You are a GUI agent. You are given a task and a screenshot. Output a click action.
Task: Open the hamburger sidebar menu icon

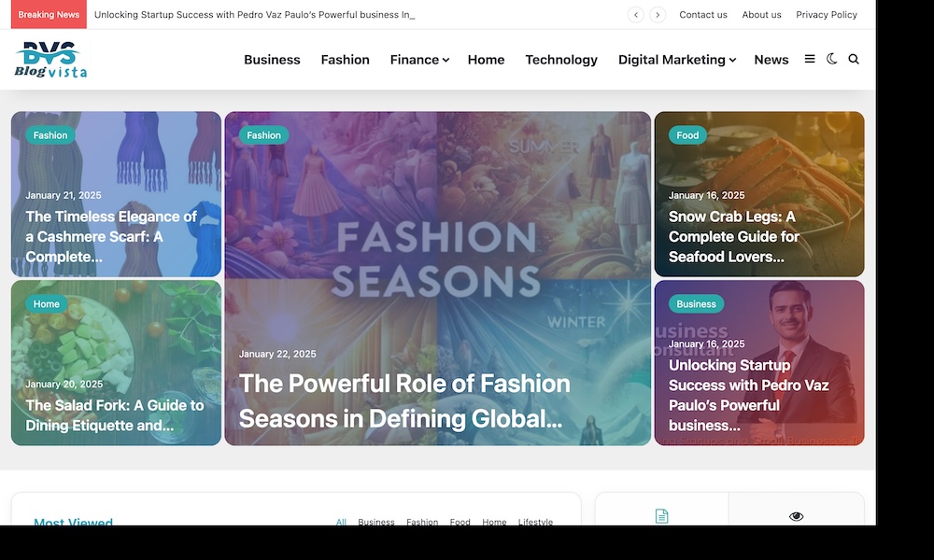coord(810,60)
